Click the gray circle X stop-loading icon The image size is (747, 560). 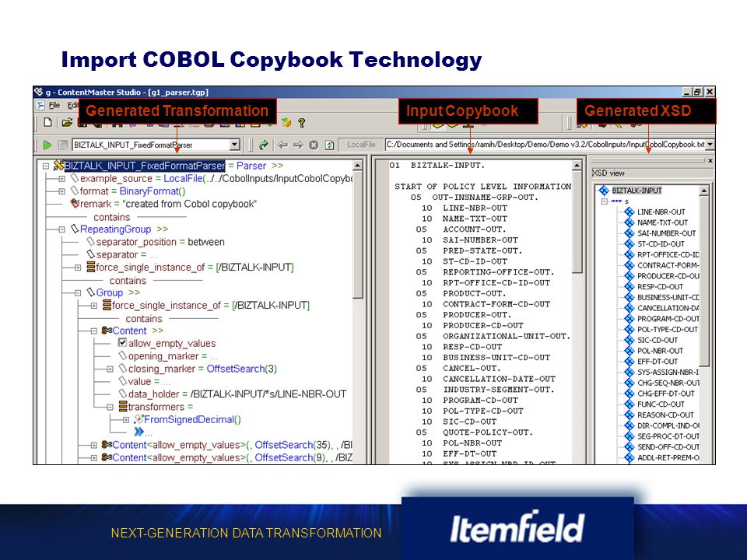314,145
